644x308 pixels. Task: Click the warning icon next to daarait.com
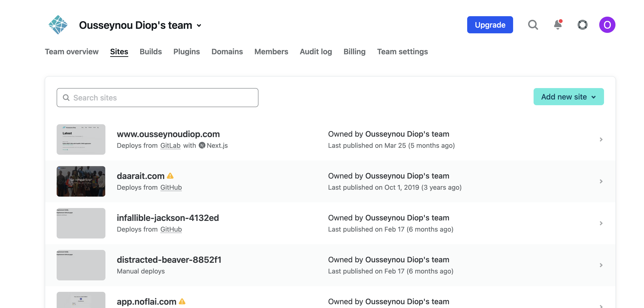[x=170, y=176]
